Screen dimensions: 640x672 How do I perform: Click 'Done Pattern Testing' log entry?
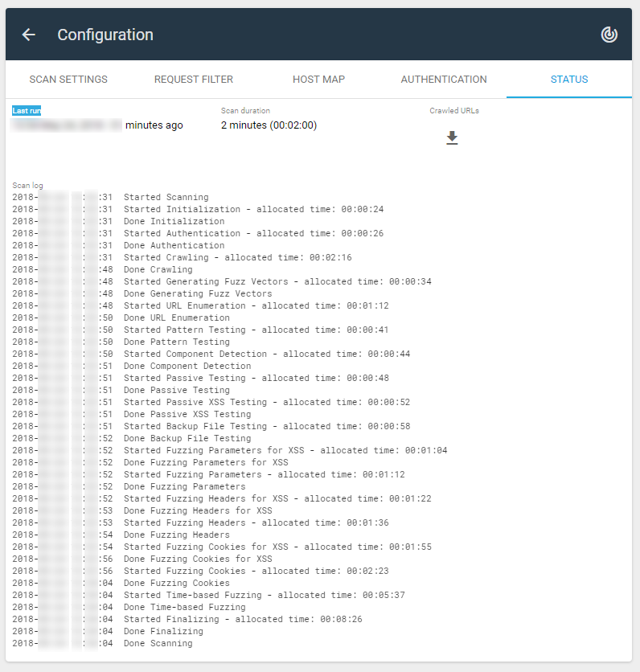tap(177, 342)
